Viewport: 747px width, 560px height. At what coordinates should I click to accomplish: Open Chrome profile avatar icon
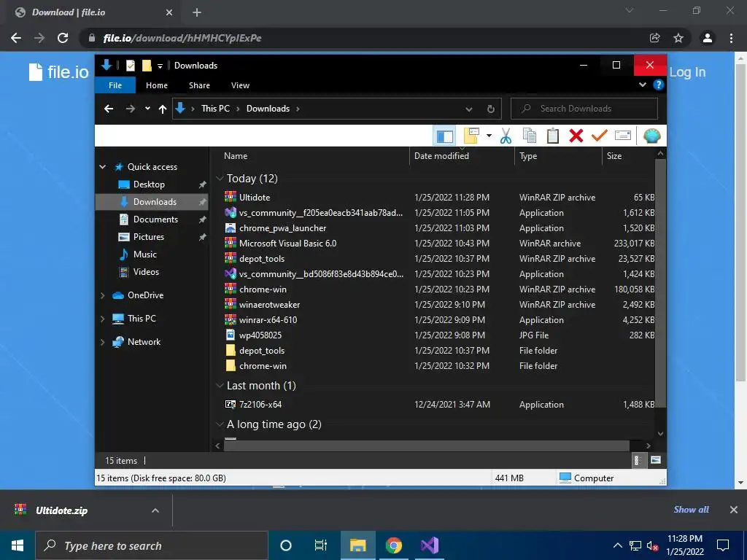[708, 38]
